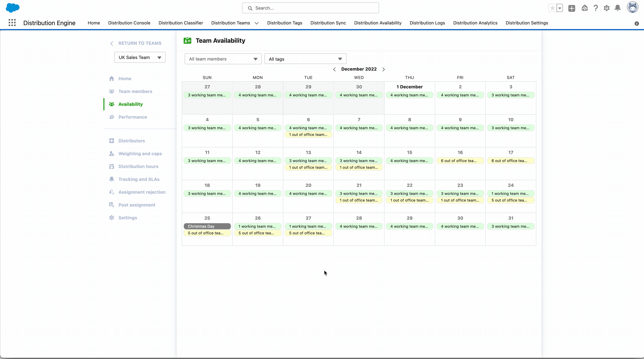Screen dimensions: 644x359
Task: Open 5 out of office entry on 27th December
Action: (308, 233)
